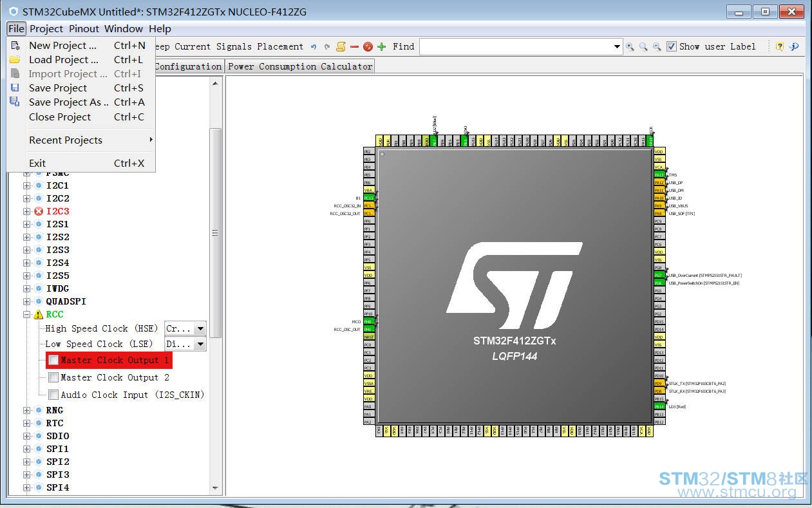This screenshot has height=508, width=812.
Task: Click the tree scrollbar down arrow
Action: 216,489
